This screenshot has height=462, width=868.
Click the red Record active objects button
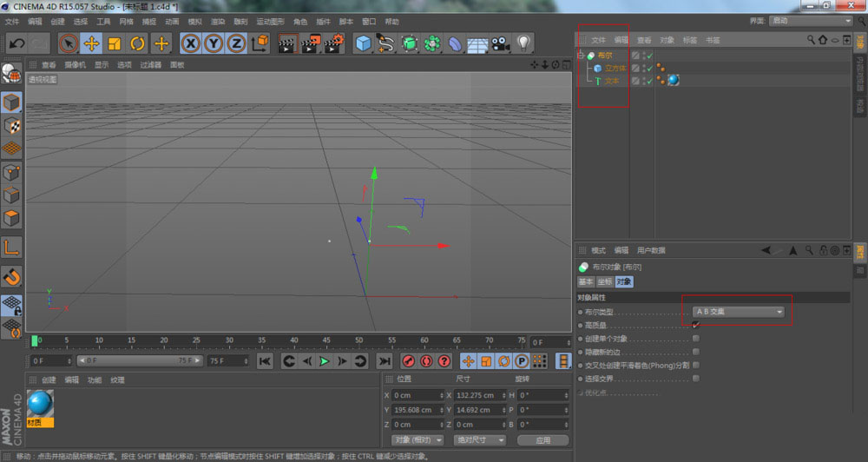[x=409, y=361]
